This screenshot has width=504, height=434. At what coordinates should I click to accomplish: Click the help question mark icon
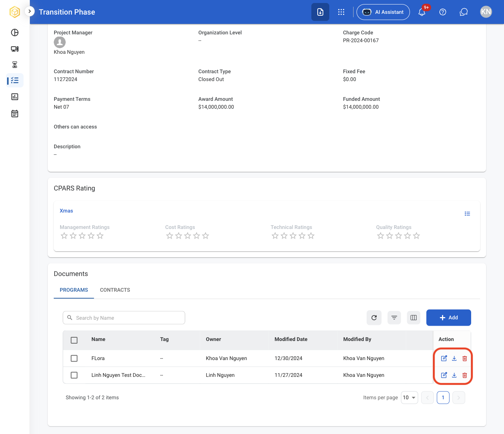(443, 12)
